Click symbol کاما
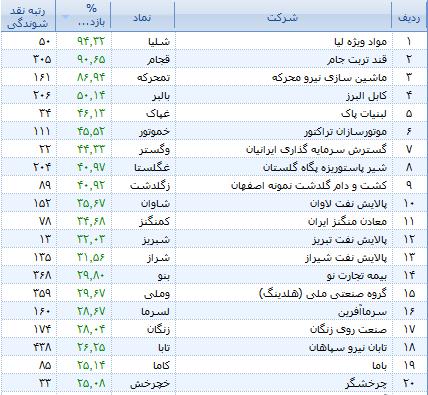 pyautogui.click(x=162, y=366)
